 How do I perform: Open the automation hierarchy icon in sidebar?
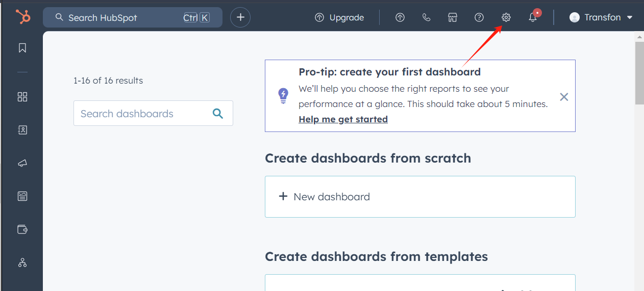(22, 262)
